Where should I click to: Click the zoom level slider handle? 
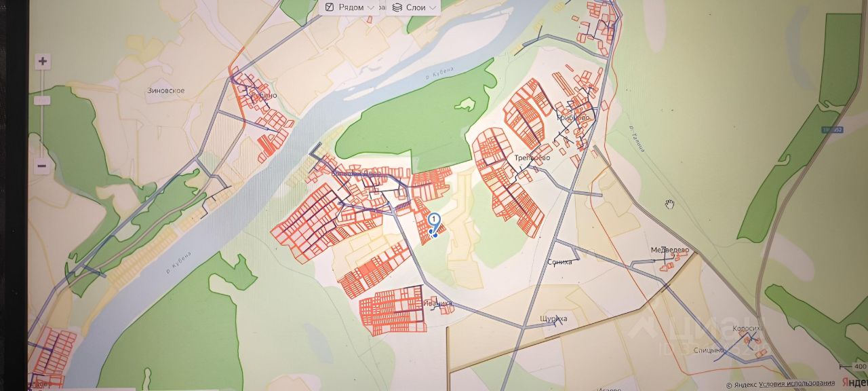click(42, 100)
